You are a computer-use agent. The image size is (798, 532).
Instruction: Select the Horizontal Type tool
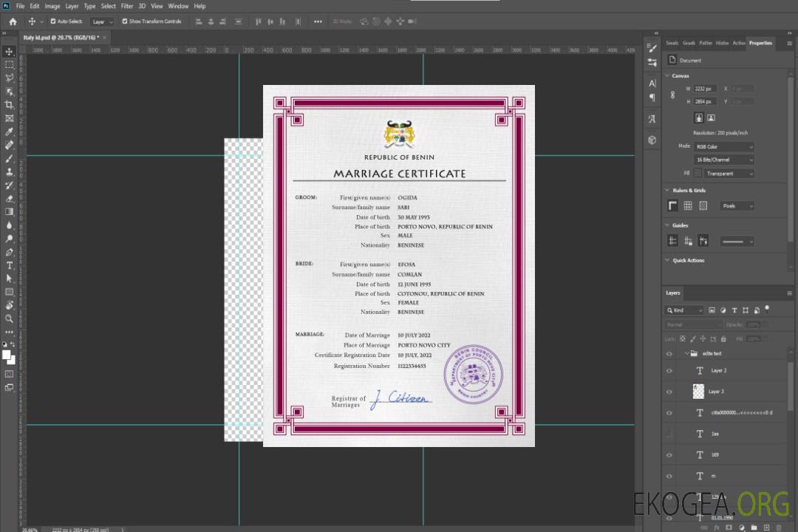9,265
